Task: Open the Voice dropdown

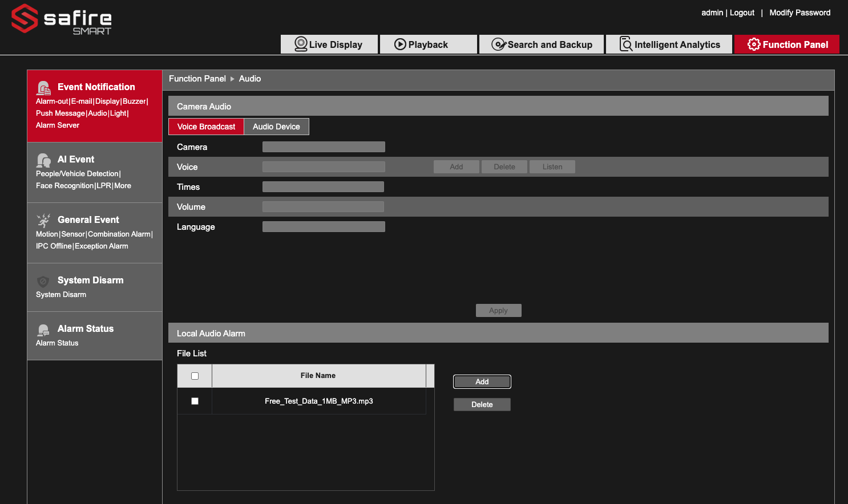Action: [324, 167]
